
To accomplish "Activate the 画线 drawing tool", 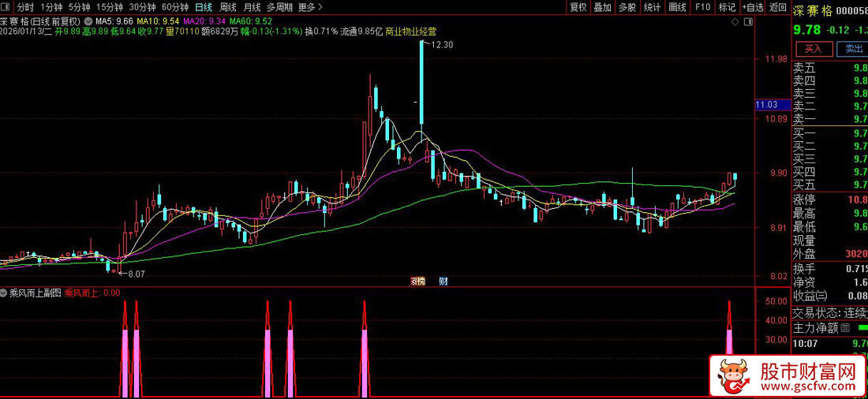I will click(677, 7).
